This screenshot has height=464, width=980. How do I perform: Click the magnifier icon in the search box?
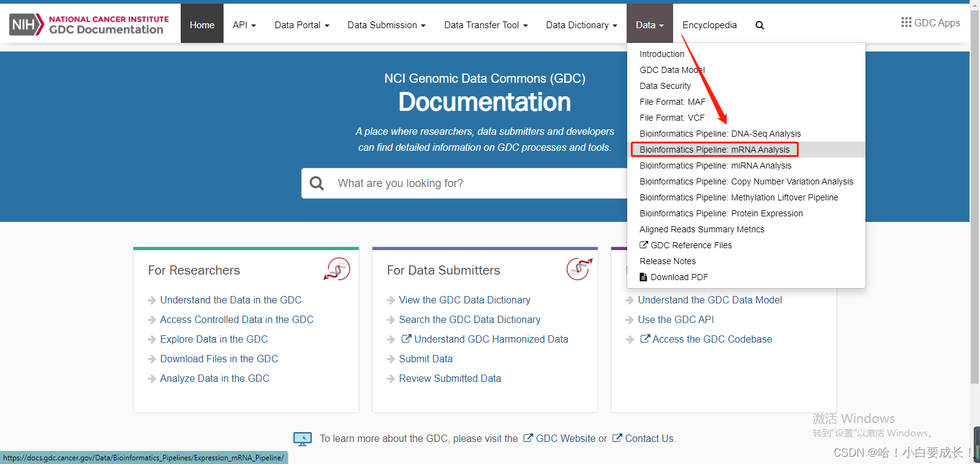[317, 183]
